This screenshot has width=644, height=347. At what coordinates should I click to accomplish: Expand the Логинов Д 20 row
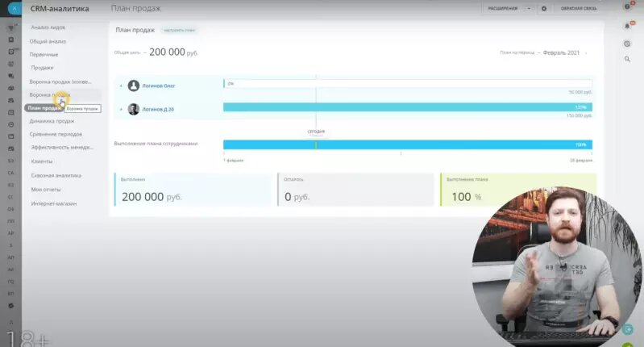coord(121,110)
